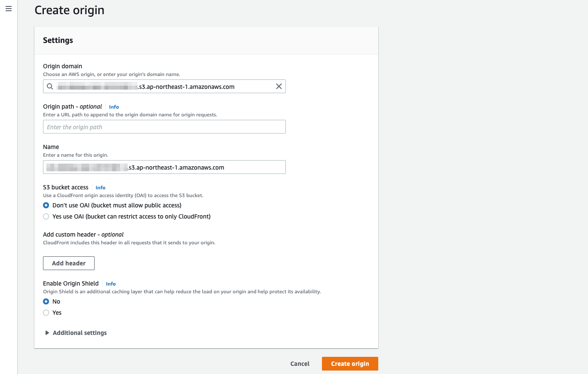Screen dimensions: 588x374
Task: Click the Add header button
Action: click(69, 263)
